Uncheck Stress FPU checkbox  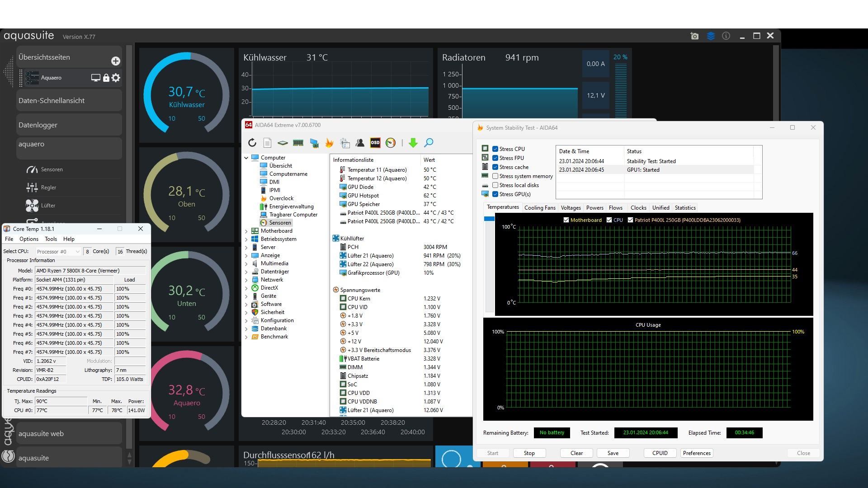[495, 158]
